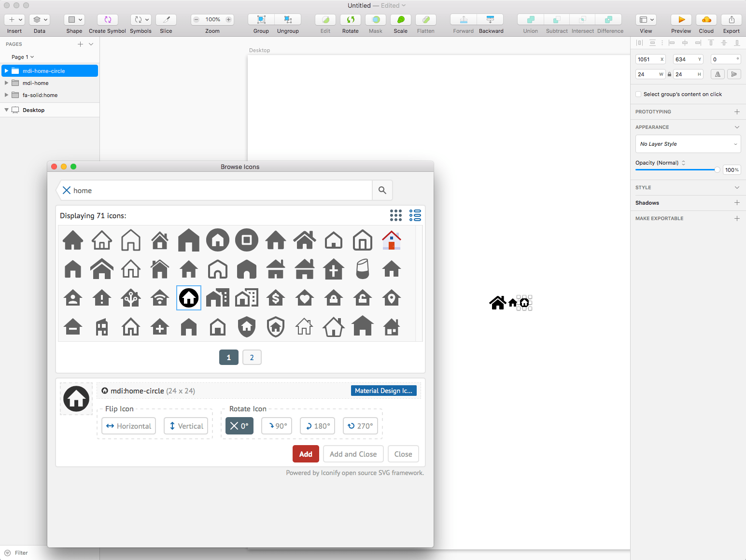Click the Add and Close button

coord(353,454)
